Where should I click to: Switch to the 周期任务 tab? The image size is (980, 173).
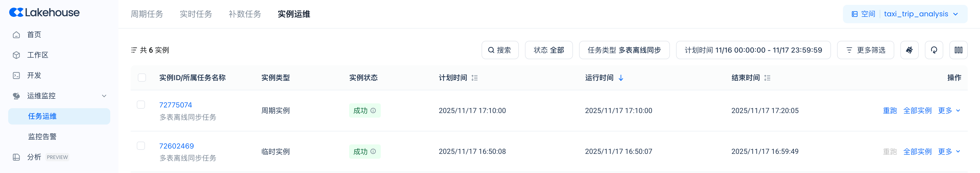(147, 14)
